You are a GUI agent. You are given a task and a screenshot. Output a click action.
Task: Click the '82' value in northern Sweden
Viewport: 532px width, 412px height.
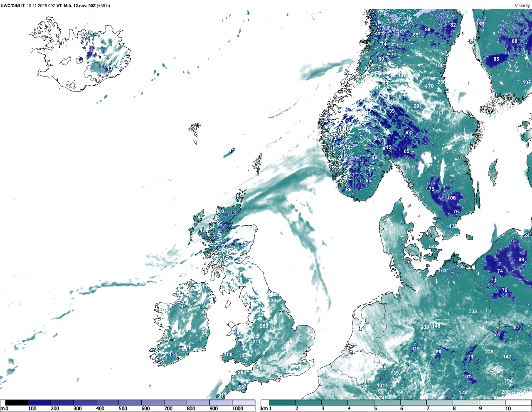tap(453, 25)
